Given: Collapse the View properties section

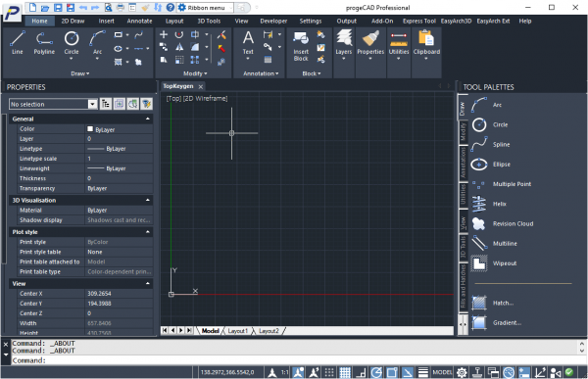Looking at the screenshot, I should pos(148,283).
